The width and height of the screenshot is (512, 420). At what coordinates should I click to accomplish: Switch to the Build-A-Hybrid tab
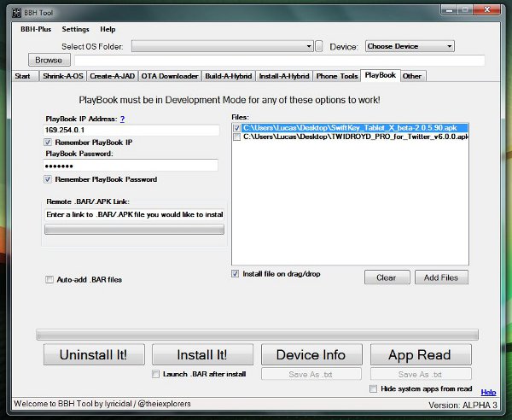229,76
